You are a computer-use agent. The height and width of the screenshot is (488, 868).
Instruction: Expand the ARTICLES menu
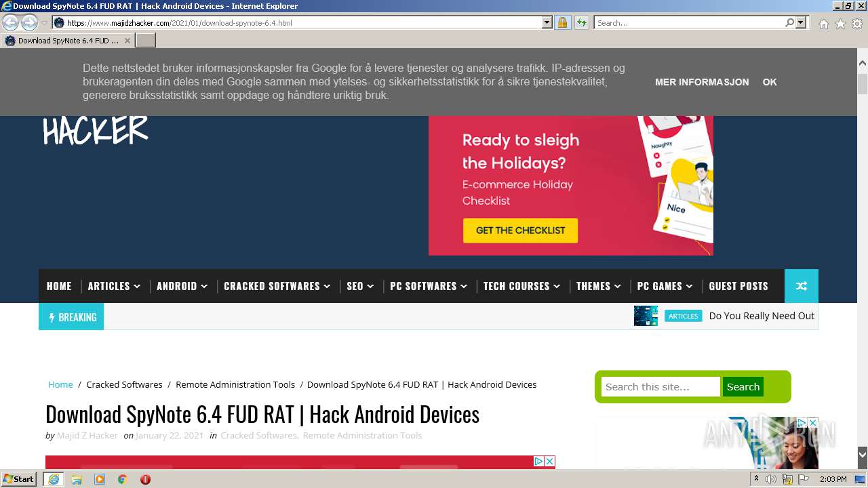114,286
